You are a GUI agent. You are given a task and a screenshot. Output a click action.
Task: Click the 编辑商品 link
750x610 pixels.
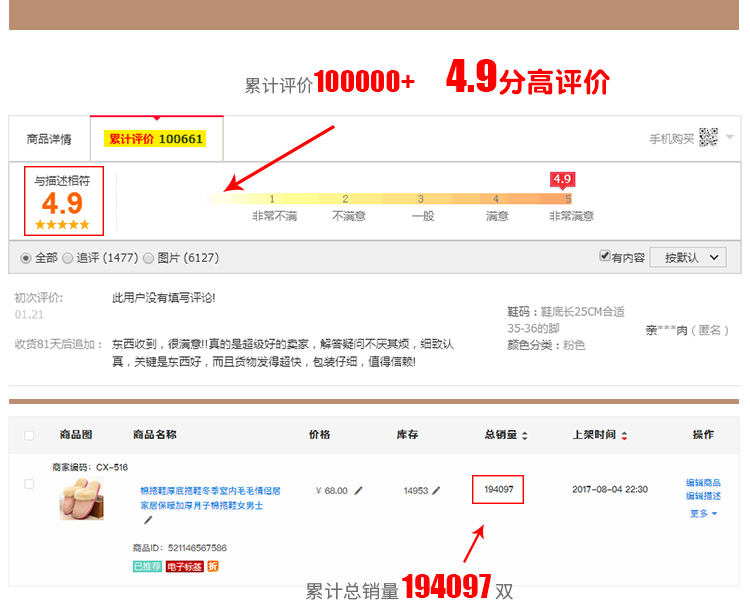click(x=703, y=483)
